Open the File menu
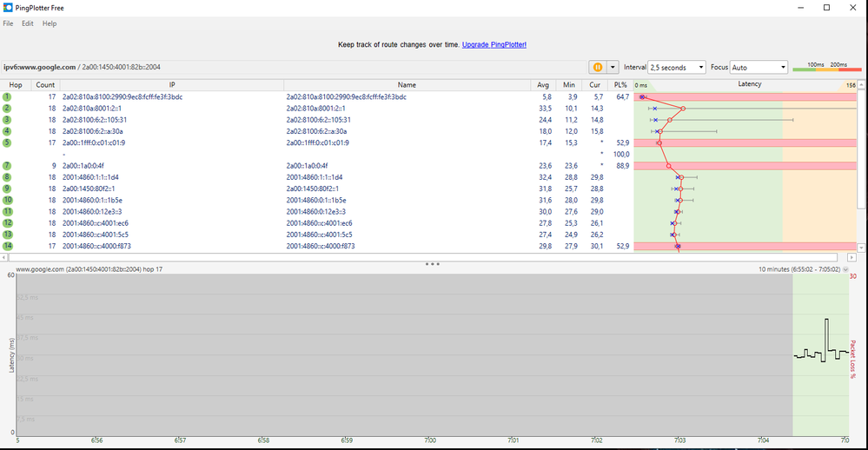This screenshot has height=450, width=868. coord(8,23)
